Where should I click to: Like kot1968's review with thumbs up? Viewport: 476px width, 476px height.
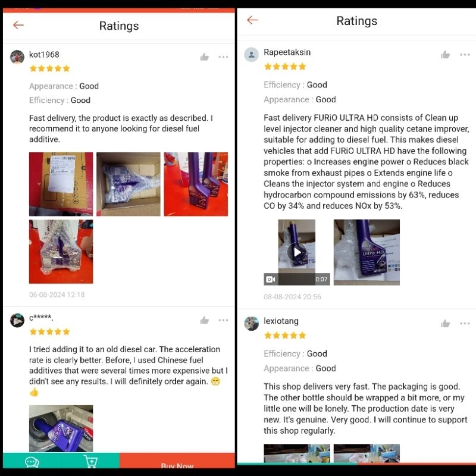tap(205, 57)
